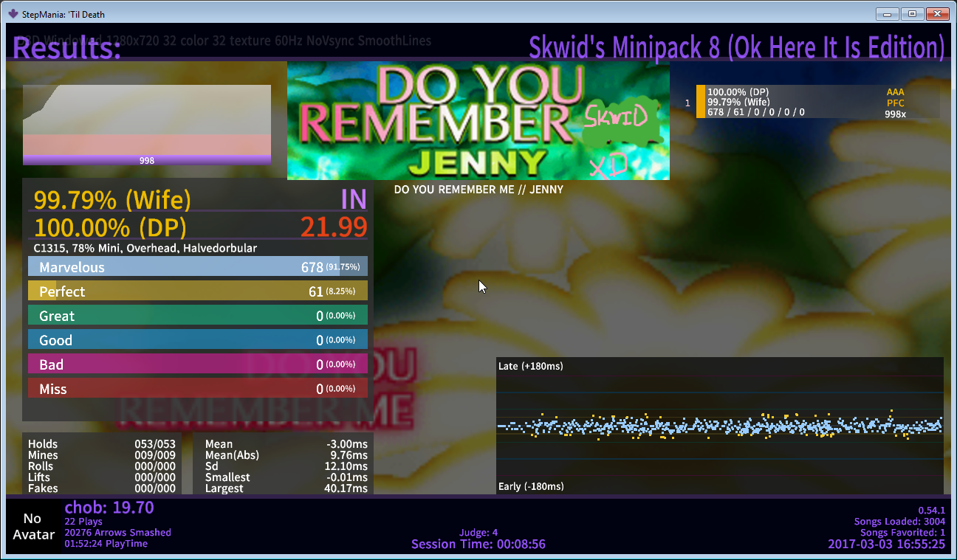Image resolution: width=957 pixels, height=560 pixels.
Task: Click the Marvelous judgment bar
Action: (x=197, y=267)
